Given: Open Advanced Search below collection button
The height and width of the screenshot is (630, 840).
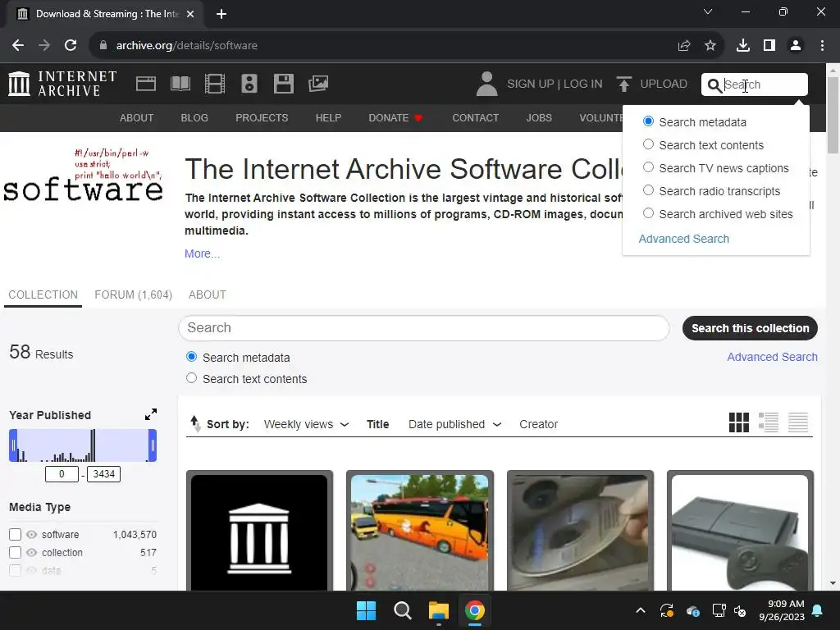Looking at the screenshot, I should pyautogui.click(x=772, y=357).
